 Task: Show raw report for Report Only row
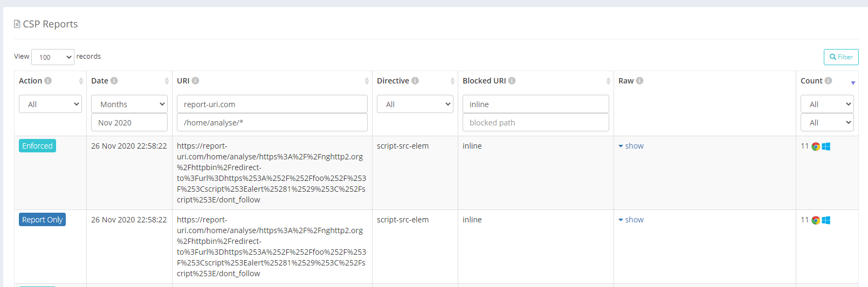[x=631, y=220]
